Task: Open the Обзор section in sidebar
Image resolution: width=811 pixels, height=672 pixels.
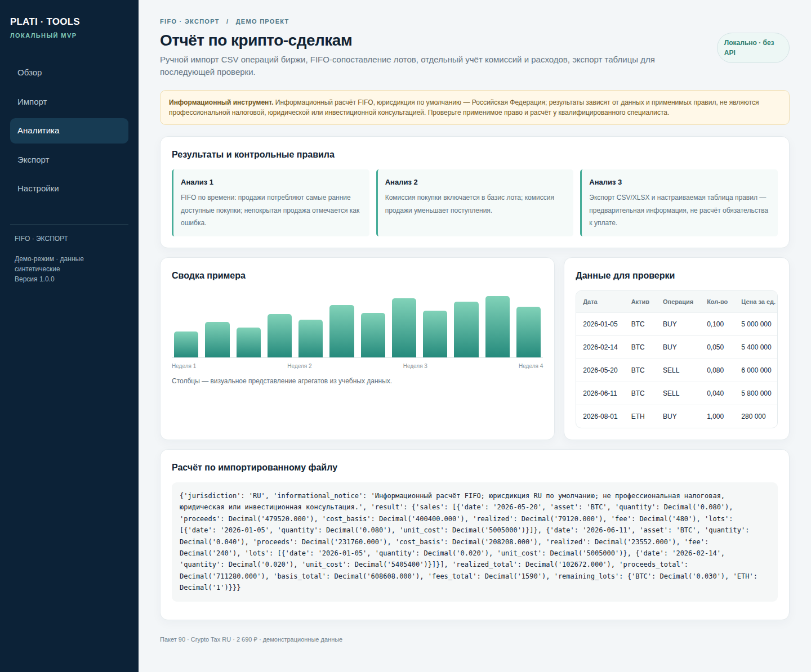Action: (69, 73)
